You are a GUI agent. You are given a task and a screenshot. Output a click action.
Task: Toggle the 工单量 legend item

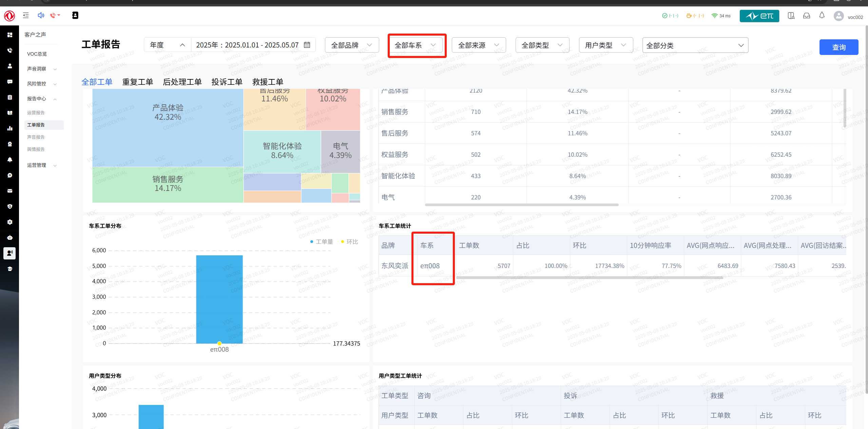point(322,241)
